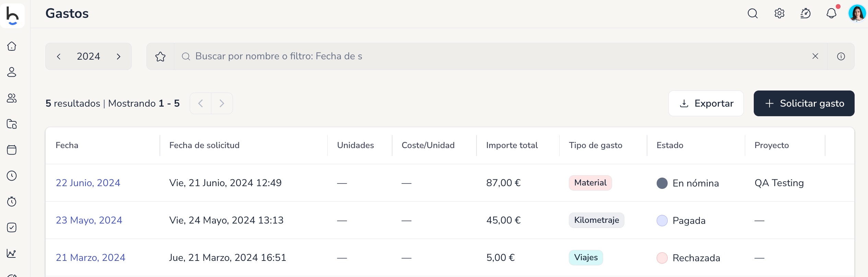Open the folder documents icon in the sidebar

coord(12,124)
